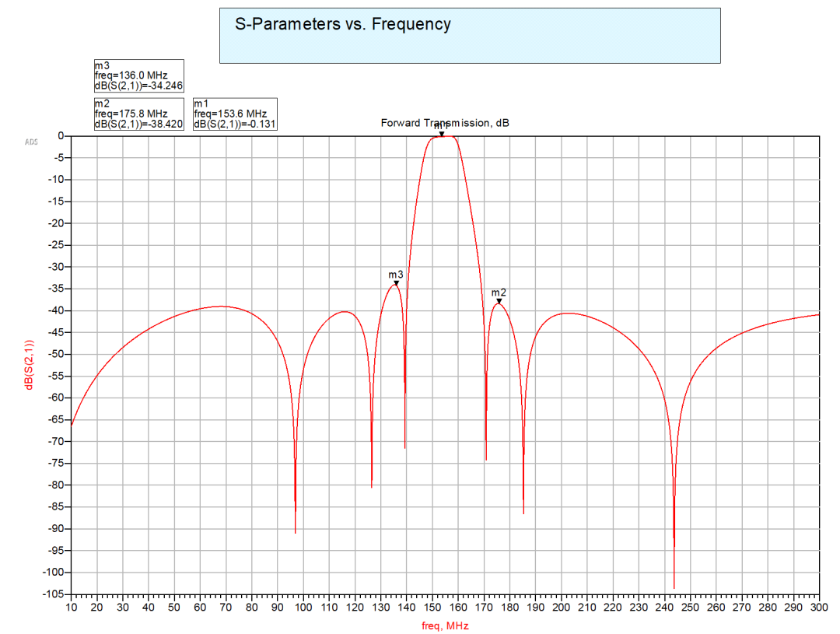The width and height of the screenshot is (840, 634).
Task: Click the m3 marker triangle on the trace
Action: (x=396, y=283)
